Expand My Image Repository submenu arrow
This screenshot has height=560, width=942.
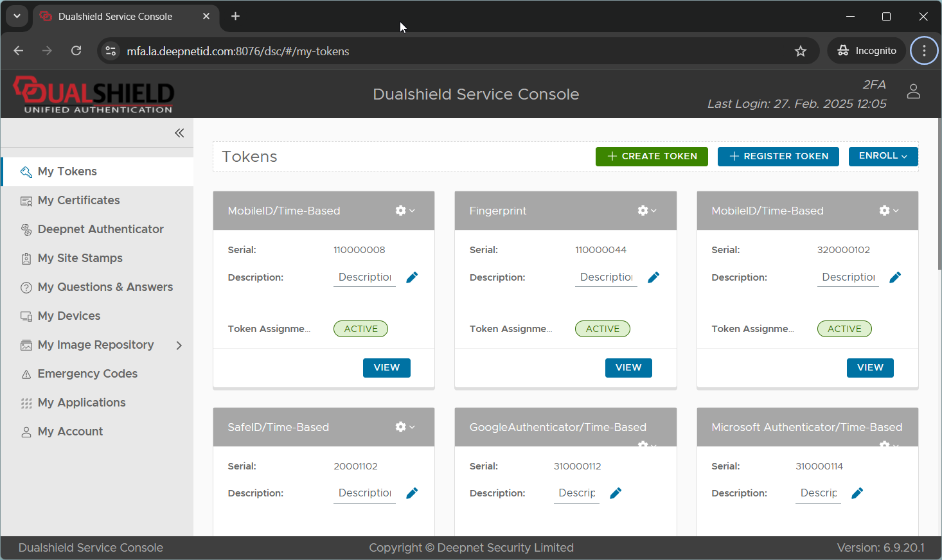pyautogui.click(x=179, y=346)
